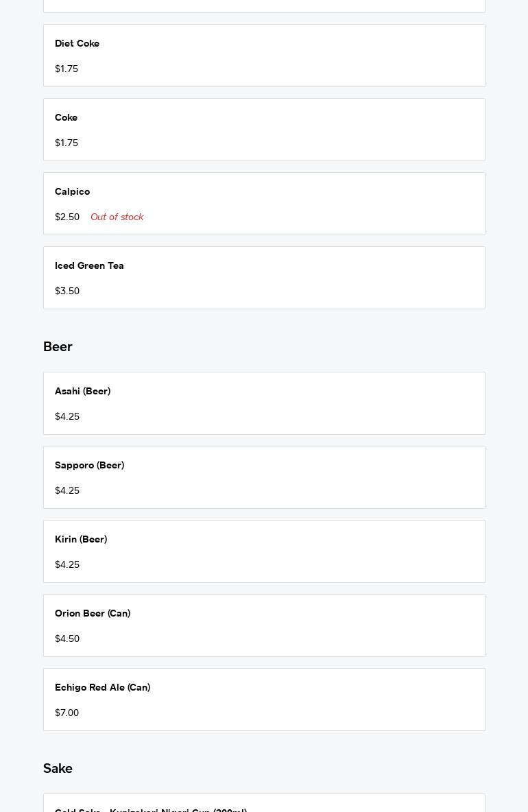Pick Kirin (Beer) from the list
This screenshot has height=812, width=528.
[264, 551]
